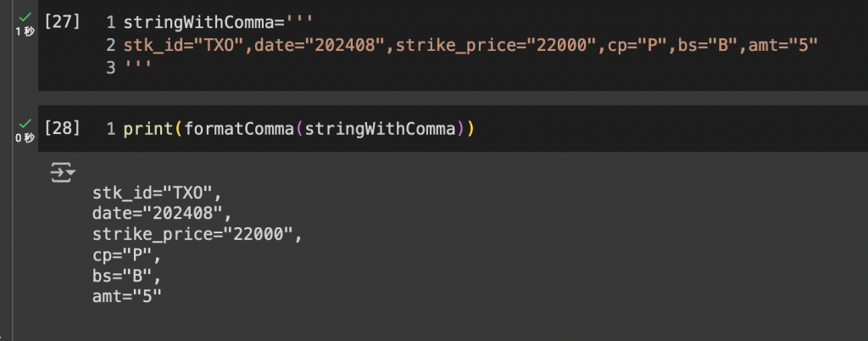Click the date="202408", output line
This screenshot has height=341, width=868.
(162, 213)
